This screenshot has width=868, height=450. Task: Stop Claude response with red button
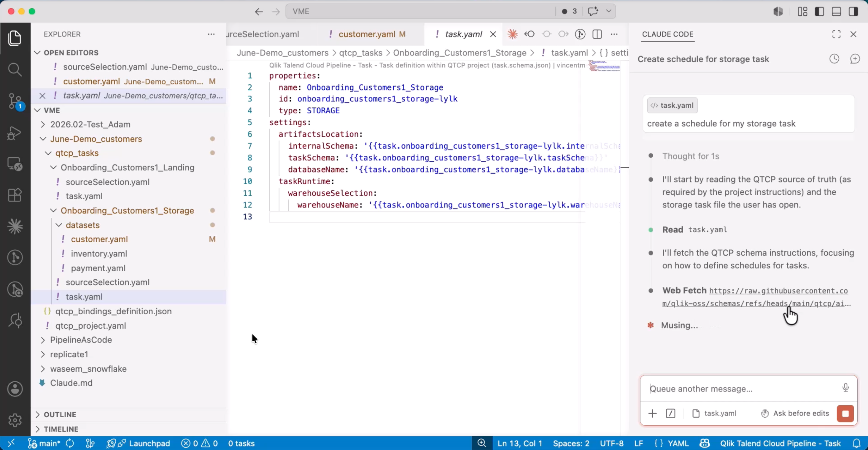tap(845, 413)
